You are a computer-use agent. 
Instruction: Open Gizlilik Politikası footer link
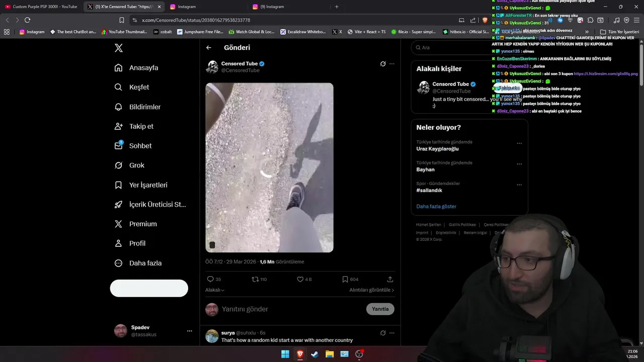click(462, 225)
